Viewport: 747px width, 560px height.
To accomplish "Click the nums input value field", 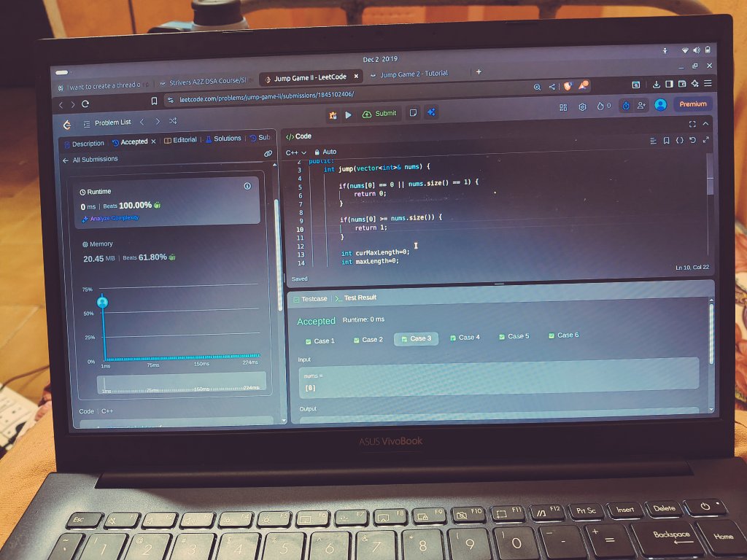I will (498, 379).
